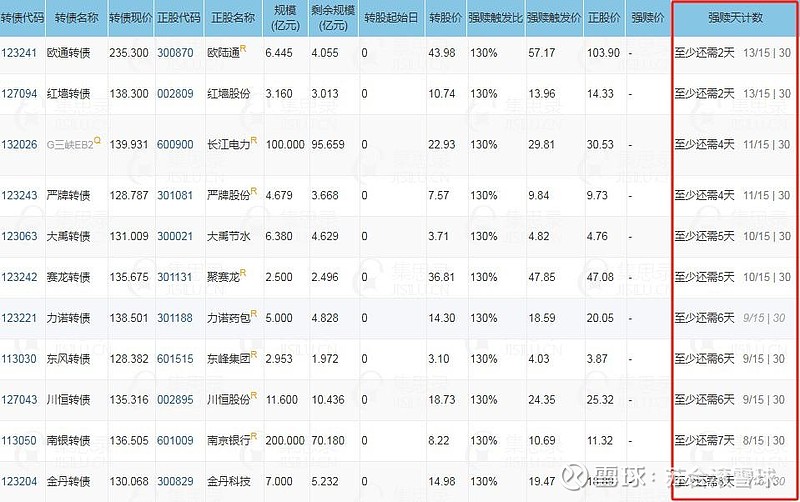Open bond code 123243 link

tap(19, 196)
